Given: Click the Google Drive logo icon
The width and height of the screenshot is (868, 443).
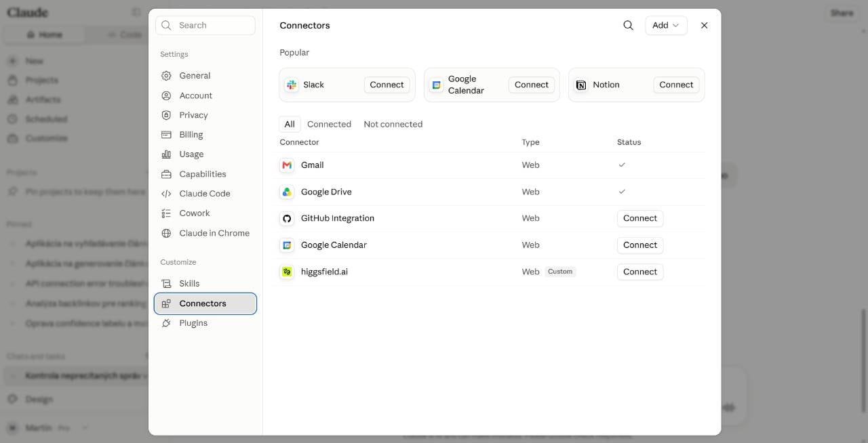Looking at the screenshot, I should [287, 192].
